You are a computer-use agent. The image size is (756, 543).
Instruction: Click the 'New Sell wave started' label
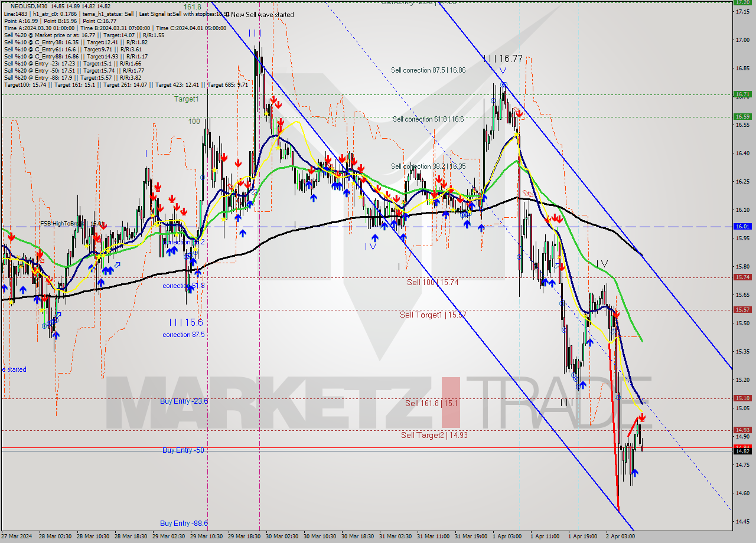[x=263, y=15]
